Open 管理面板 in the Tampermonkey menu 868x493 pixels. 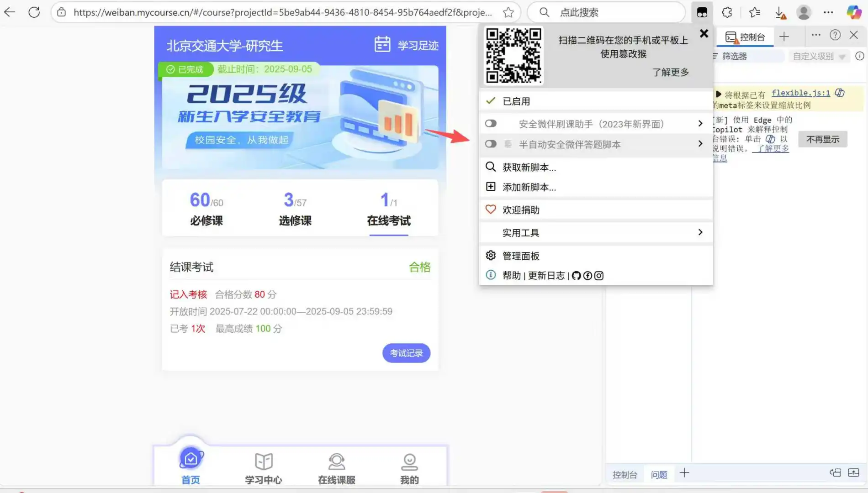pos(520,256)
